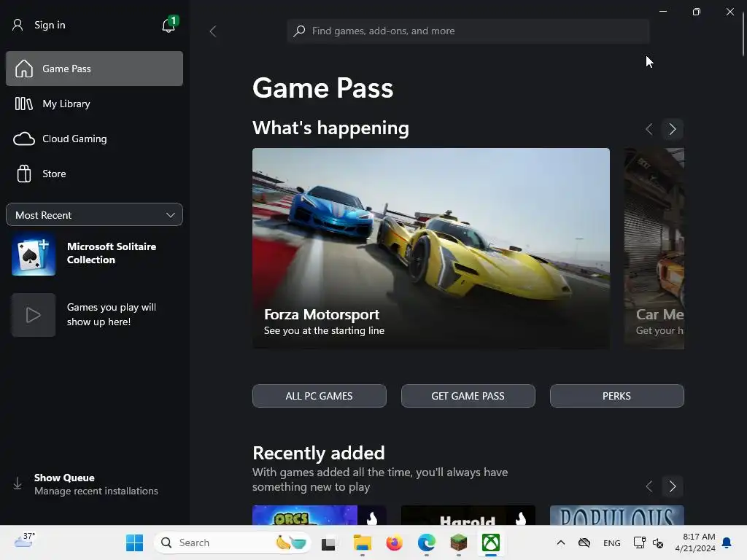
Task: Click the search magnifier icon
Action: (x=299, y=31)
